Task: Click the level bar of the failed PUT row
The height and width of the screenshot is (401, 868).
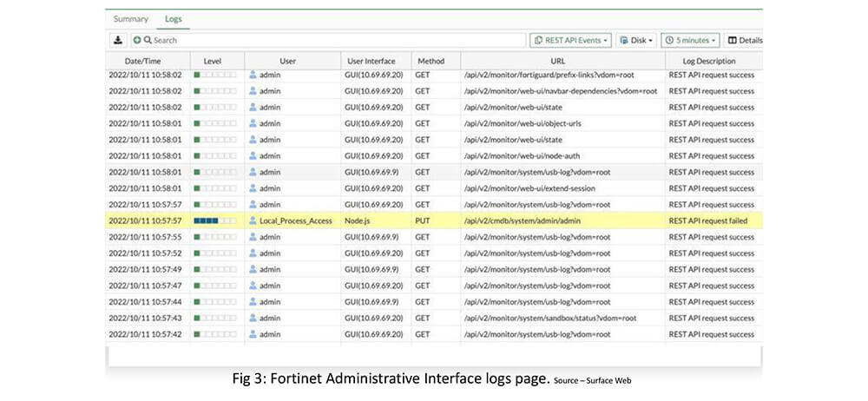Action: tap(214, 221)
